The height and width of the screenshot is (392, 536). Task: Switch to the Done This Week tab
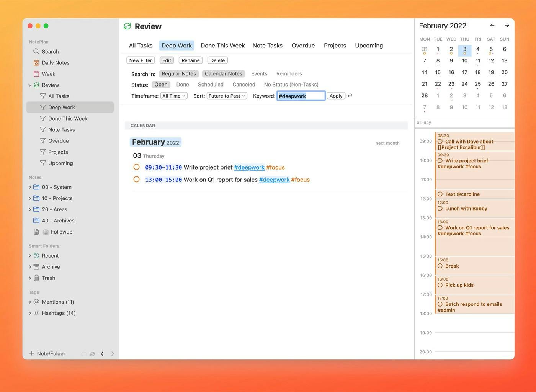[x=222, y=46]
